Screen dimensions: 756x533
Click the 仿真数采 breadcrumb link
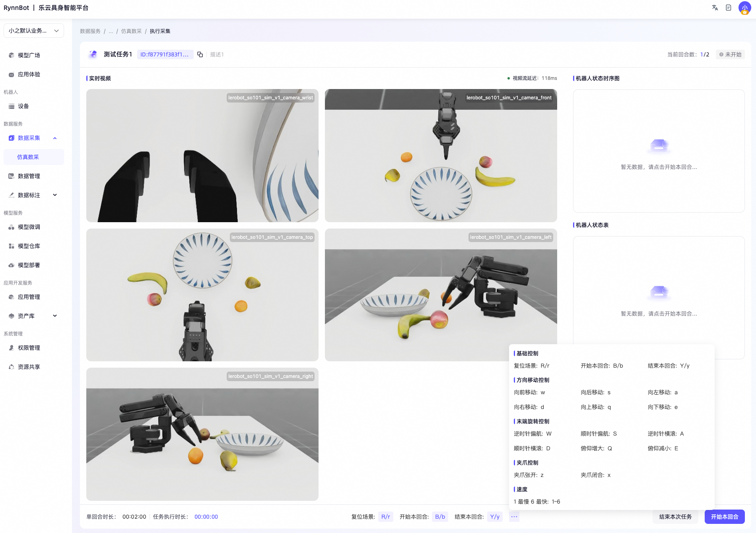tap(132, 31)
